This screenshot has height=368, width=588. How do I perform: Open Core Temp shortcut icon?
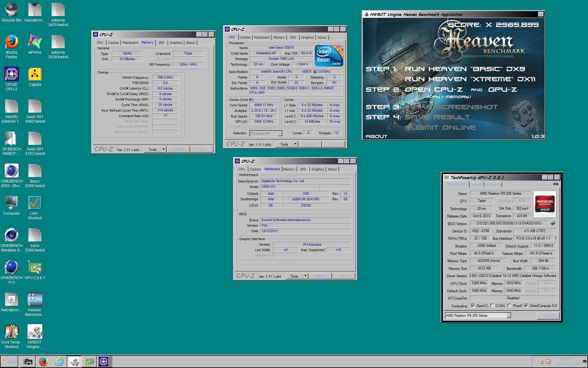click(12, 336)
